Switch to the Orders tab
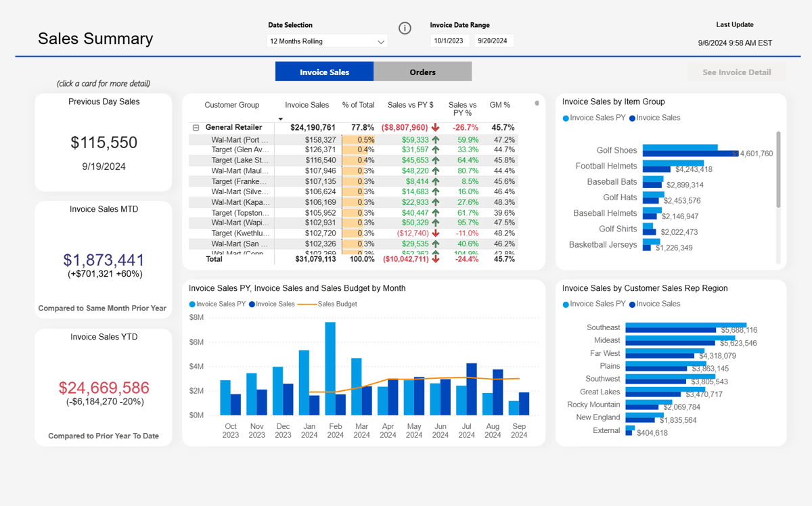 tap(422, 72)
